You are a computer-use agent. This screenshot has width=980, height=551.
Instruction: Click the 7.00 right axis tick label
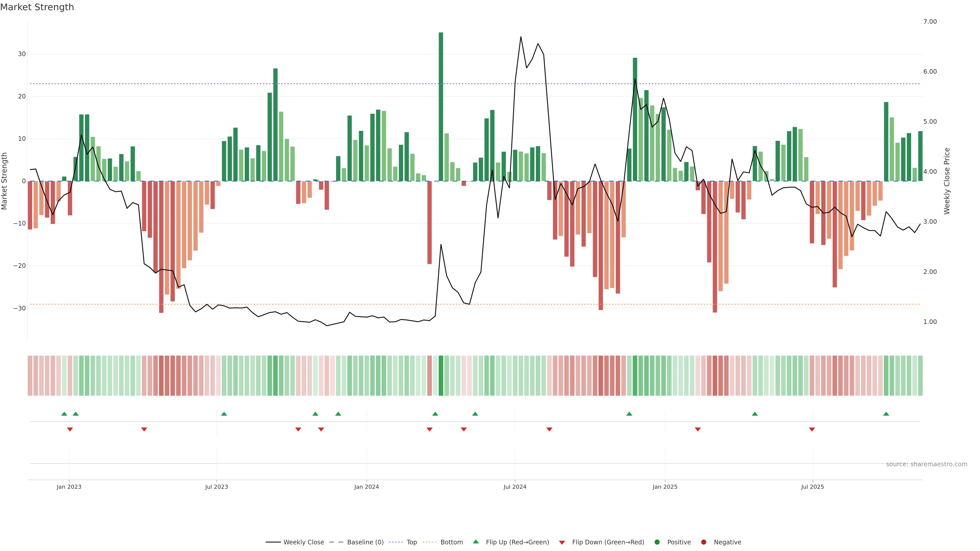(930, 22)
